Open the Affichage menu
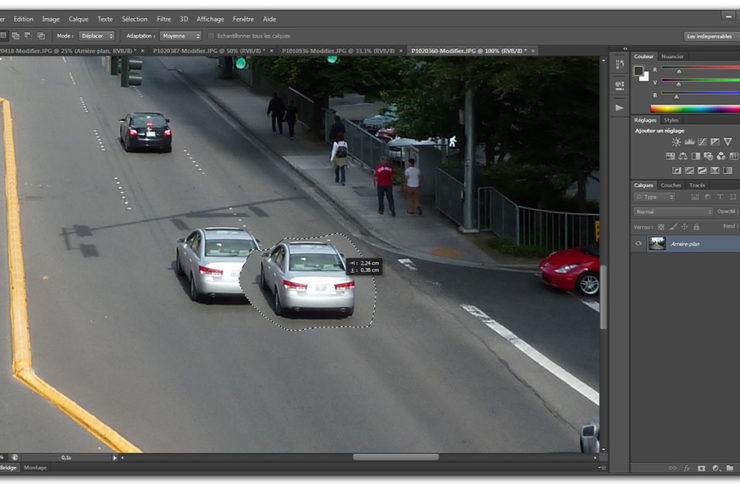 click(x=210, y=19)
